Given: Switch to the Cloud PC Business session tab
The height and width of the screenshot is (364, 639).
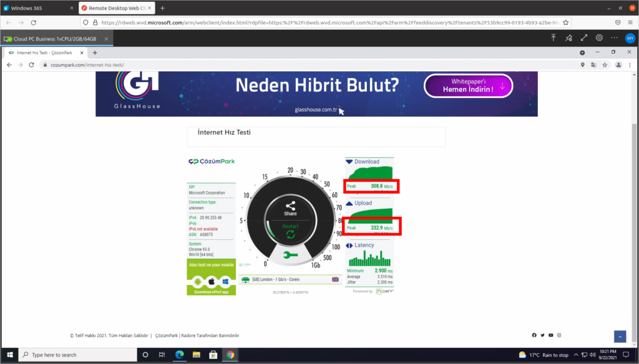Looking at the screenshot, I should pos(57,39).
